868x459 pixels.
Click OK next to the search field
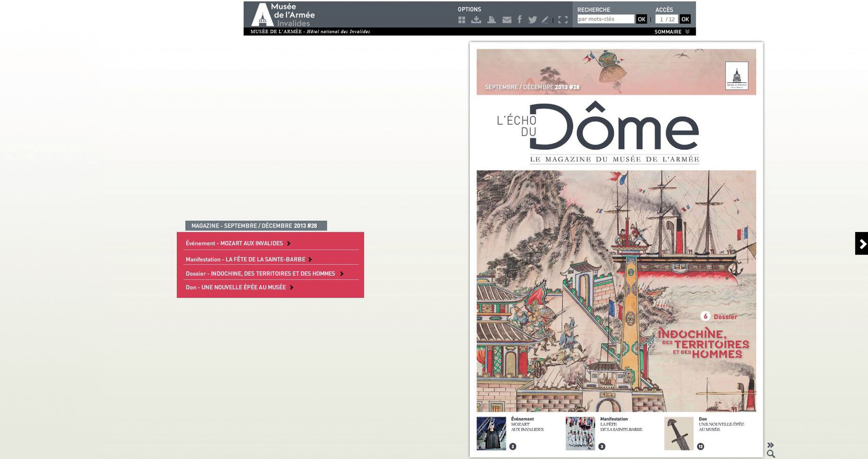(641, 19)
